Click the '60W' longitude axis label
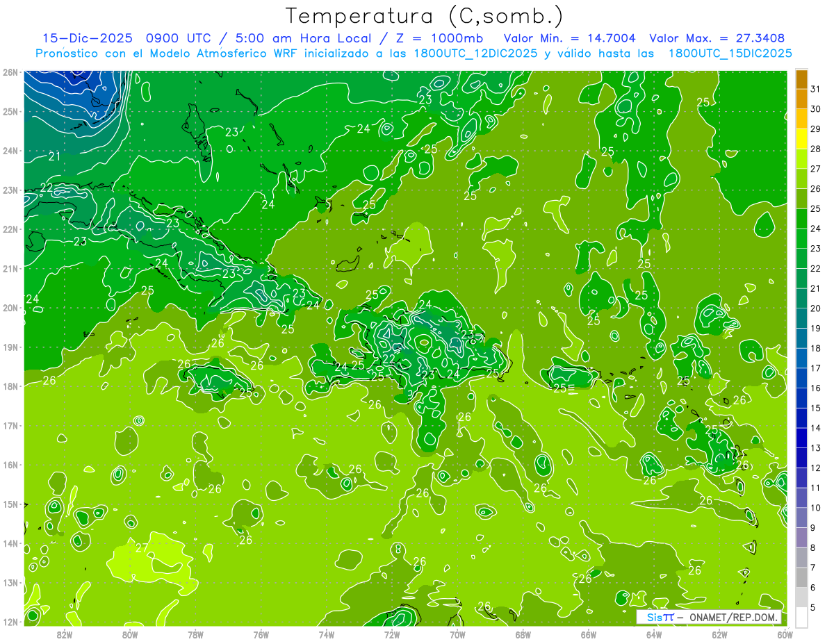This screenshot has width=834, height=644. (785, 634)
